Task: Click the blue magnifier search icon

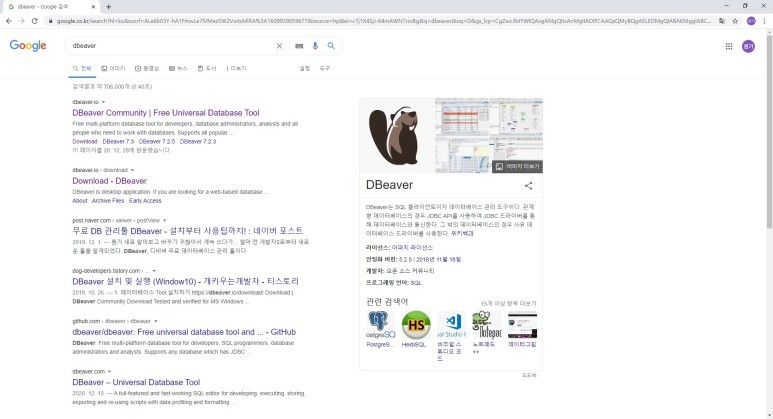Action: 331,46
